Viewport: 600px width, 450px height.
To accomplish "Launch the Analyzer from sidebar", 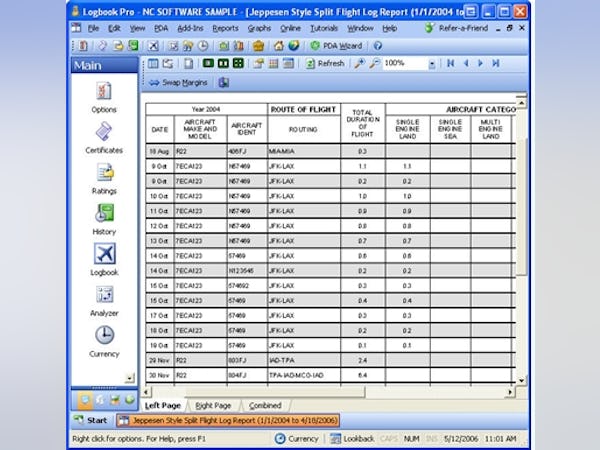I will pyautogui.click(x=104, y=302).
